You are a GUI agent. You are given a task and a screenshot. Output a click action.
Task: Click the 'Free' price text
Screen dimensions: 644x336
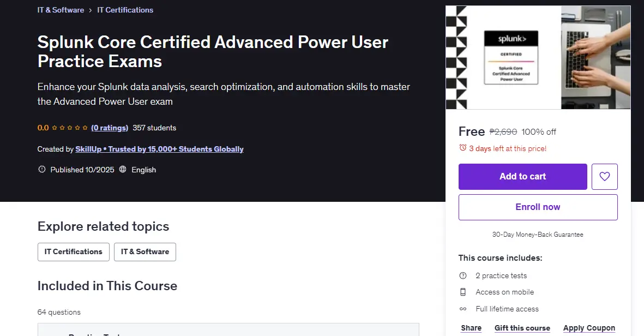[x=472, y=131]
